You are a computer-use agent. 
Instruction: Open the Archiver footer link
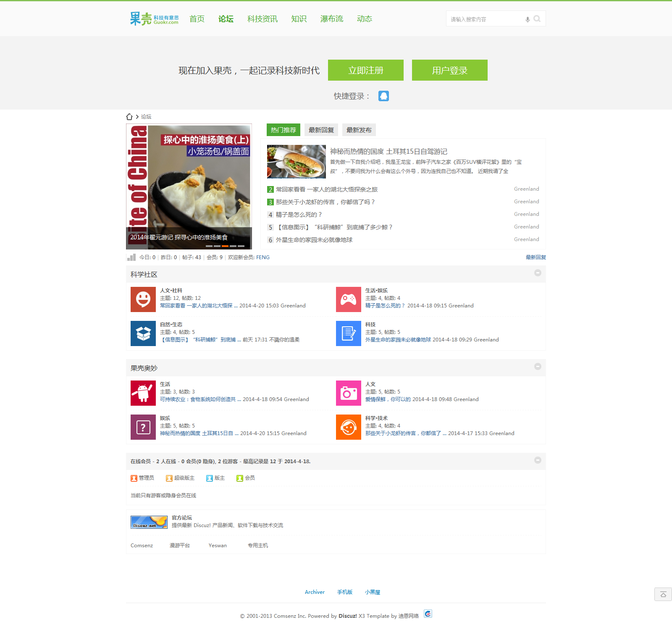pos(315,592)
